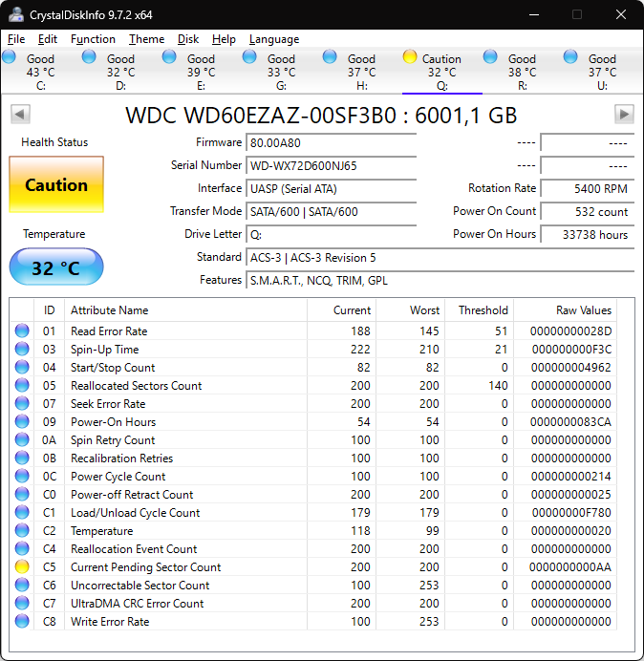Click the blue Read Error Rate status orb
The height and width of the screenshot is (661, 644).
(21, 331)
